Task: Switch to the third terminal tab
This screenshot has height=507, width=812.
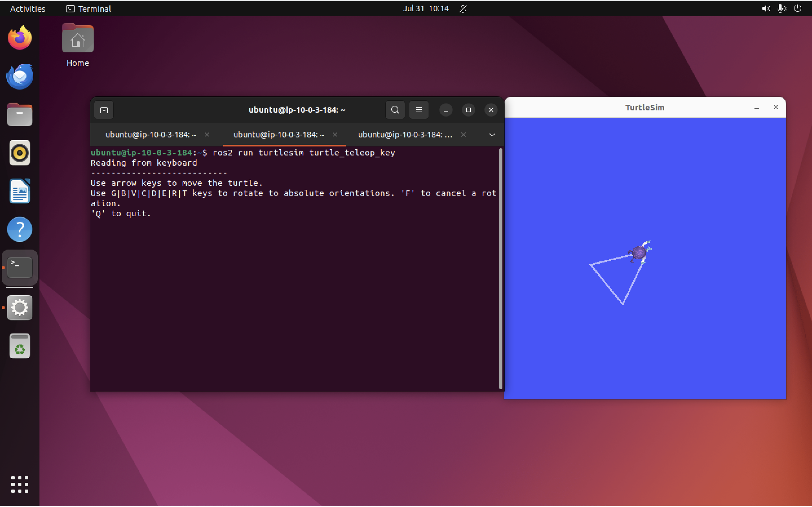Action: tap(405, 135)
